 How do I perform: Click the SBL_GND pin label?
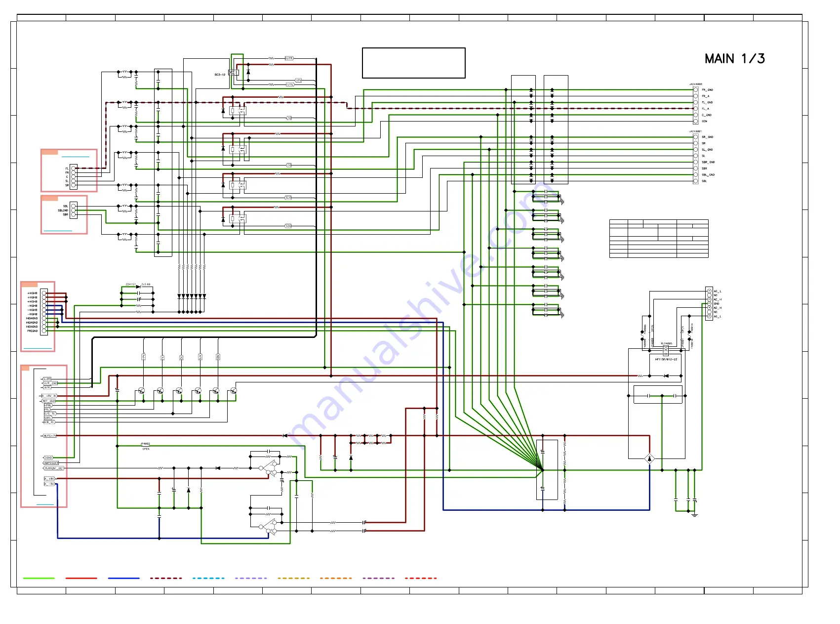[x=708, y=175]
